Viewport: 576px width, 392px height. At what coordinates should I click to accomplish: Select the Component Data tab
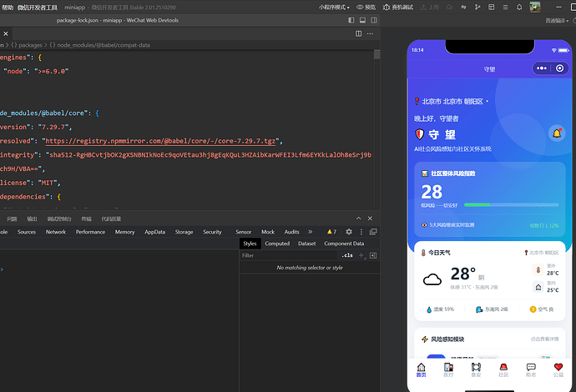click(x=344, y=244)
